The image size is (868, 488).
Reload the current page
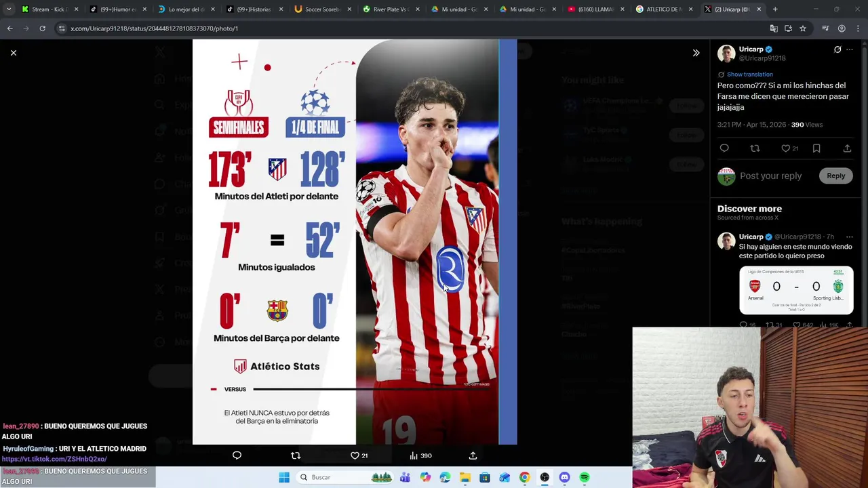point(42,28)
